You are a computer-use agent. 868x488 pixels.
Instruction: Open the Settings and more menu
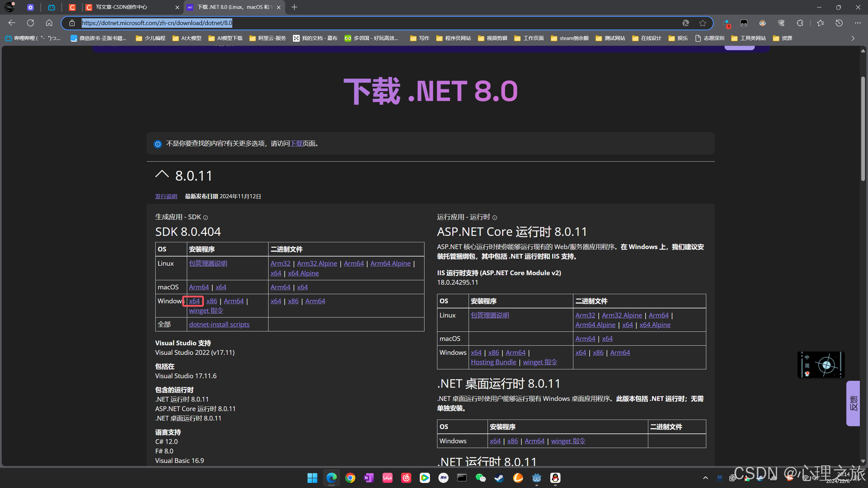[858, 23]
